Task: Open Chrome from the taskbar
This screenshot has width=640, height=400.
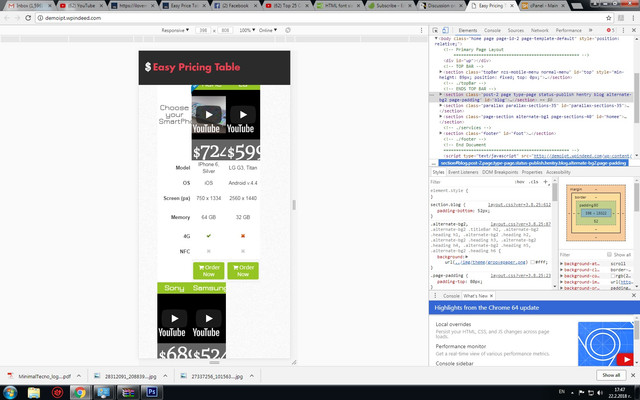Action: point(80,392)
